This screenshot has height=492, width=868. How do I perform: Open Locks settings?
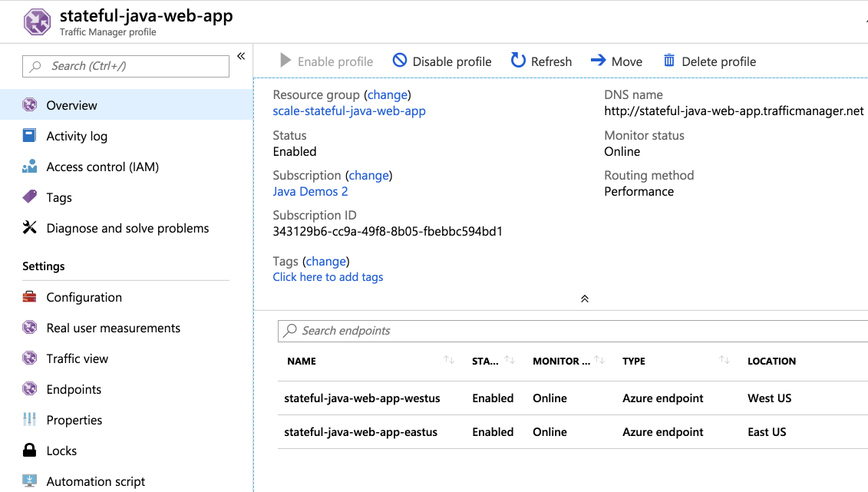[61, 451]
